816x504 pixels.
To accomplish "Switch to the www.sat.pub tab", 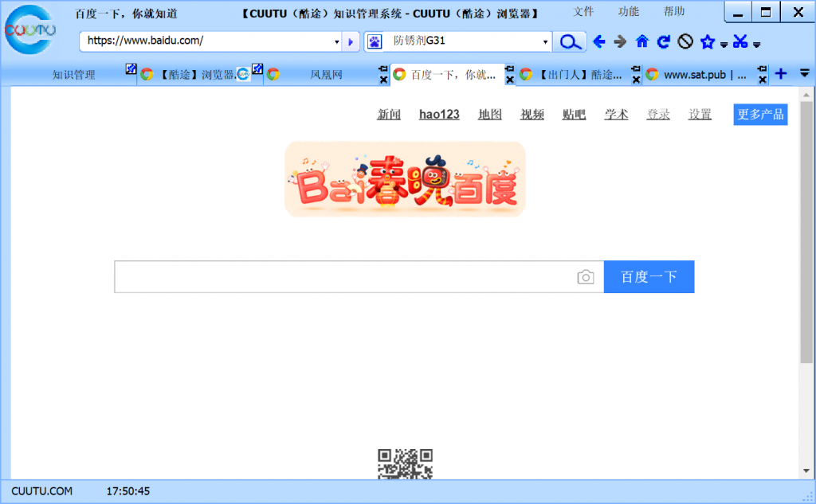I will pyautogui.click(x=704, y=75).
